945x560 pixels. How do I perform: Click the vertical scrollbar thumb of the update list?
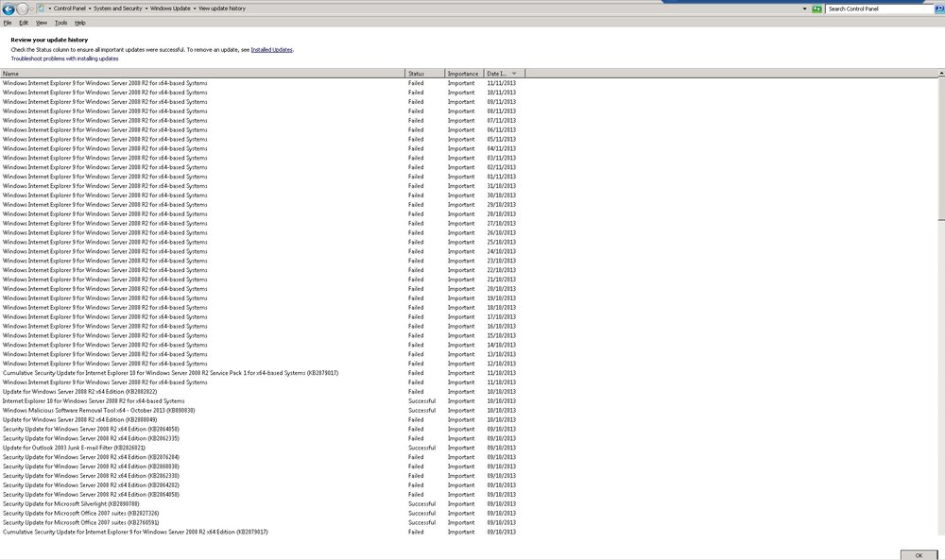[941, 149]
